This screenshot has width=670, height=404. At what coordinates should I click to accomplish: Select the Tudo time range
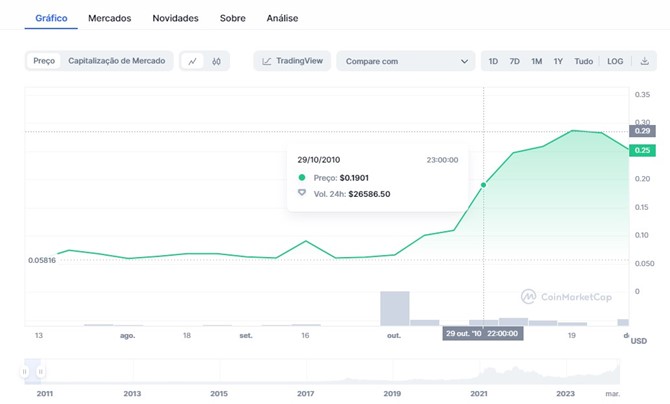click(x=583, y=61)
